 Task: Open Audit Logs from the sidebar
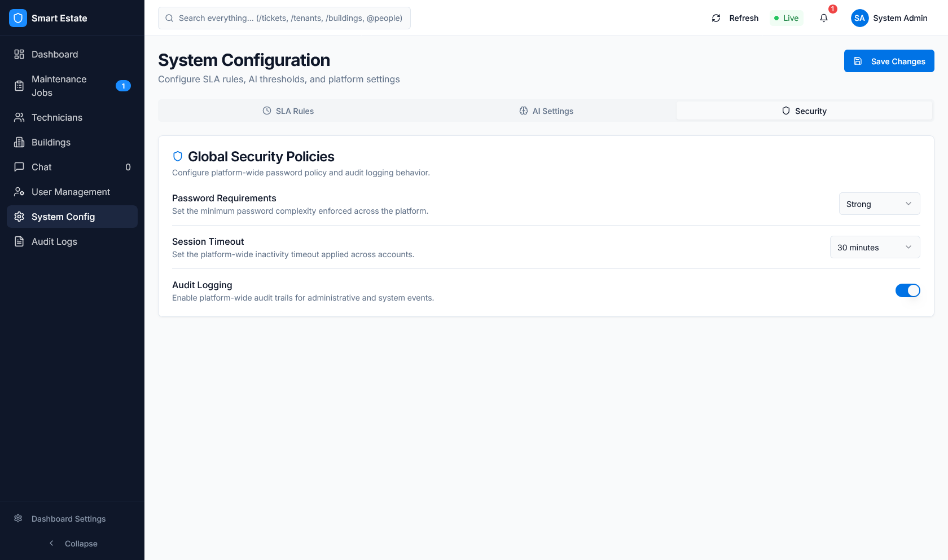pyautogui.click(x=19, y=241)
